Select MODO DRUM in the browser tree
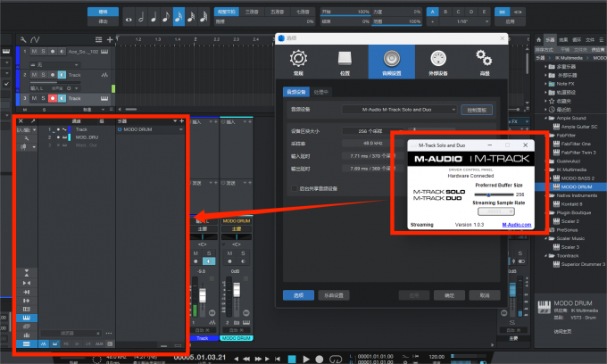 pos(570,186)
